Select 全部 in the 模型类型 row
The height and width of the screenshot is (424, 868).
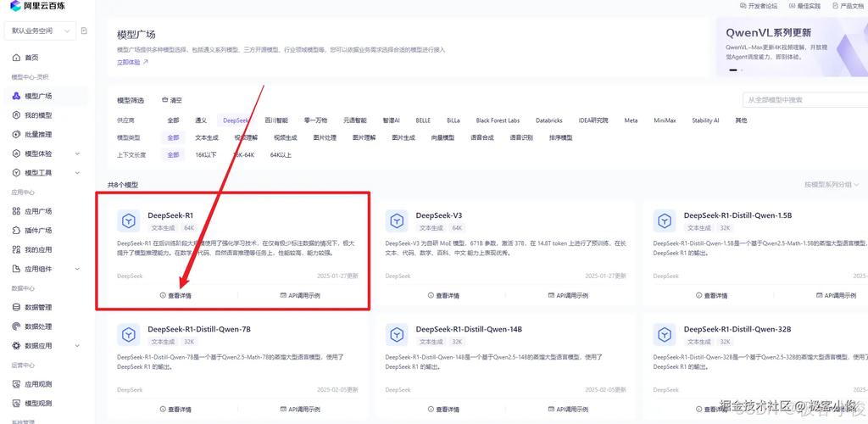[173, 138]
